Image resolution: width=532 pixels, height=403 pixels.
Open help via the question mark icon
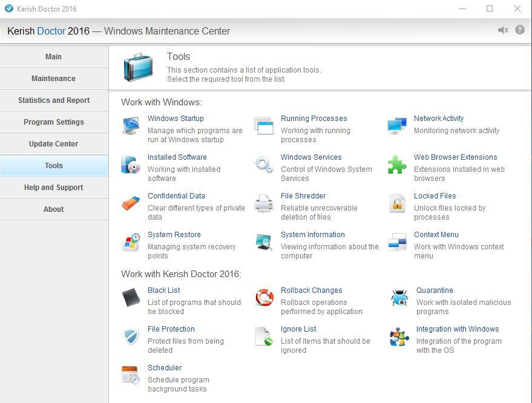click(x=520, y=30)
